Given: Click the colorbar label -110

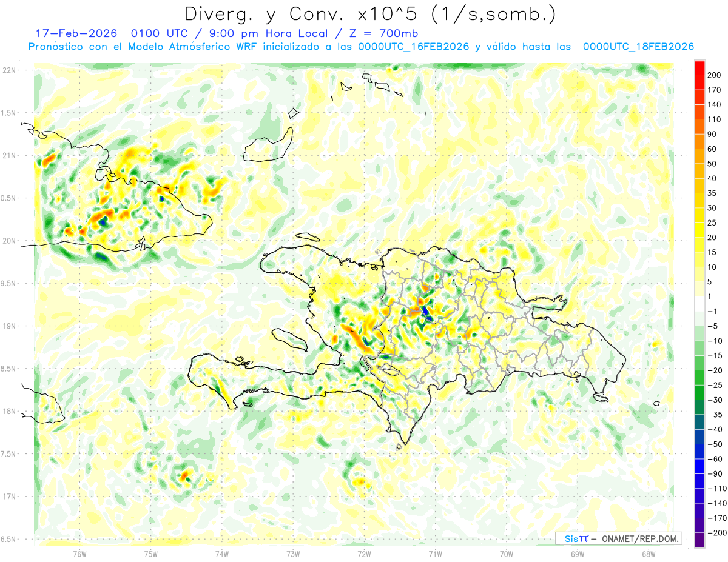Looking at the screenshot, I should click(717, 488).
